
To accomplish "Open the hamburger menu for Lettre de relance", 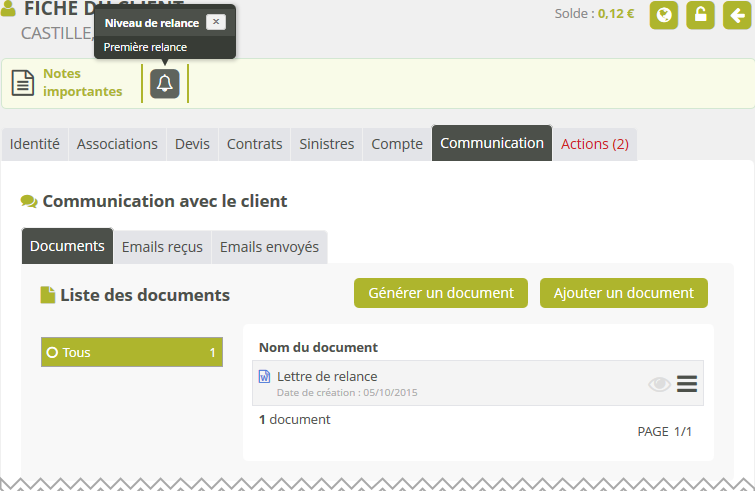I will [686, 384].
